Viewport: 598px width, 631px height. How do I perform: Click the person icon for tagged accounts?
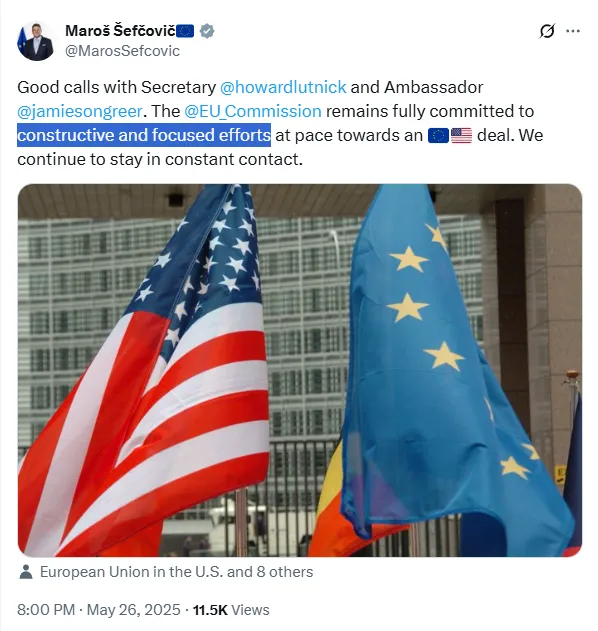click(26, 572)
